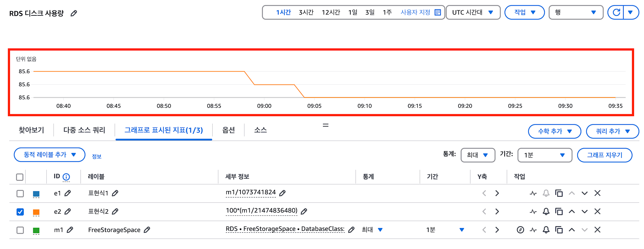Remove the e1 row X icon

coord(597,193)
